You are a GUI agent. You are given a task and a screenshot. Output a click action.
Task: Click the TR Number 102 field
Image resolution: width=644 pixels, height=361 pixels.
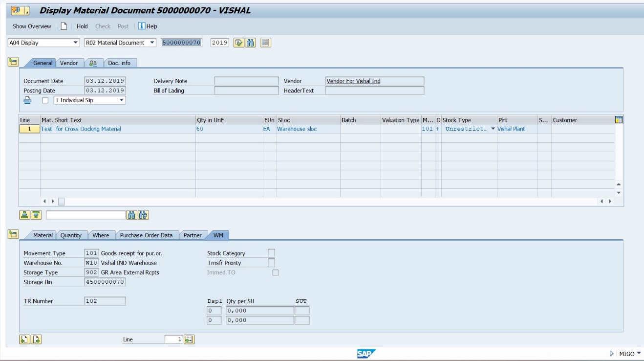(x=105, y=301)
